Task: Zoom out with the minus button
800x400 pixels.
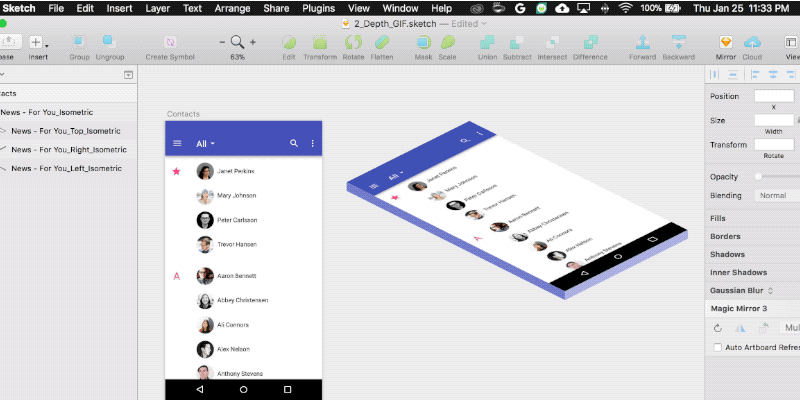Action: (x=222, y=42)
